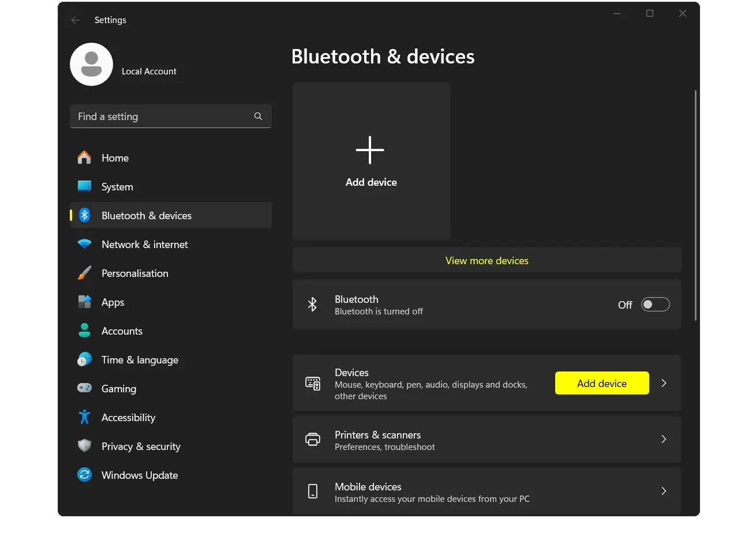Open Windows Update page
Screen dimensions: 756x544
coord(171,475)
